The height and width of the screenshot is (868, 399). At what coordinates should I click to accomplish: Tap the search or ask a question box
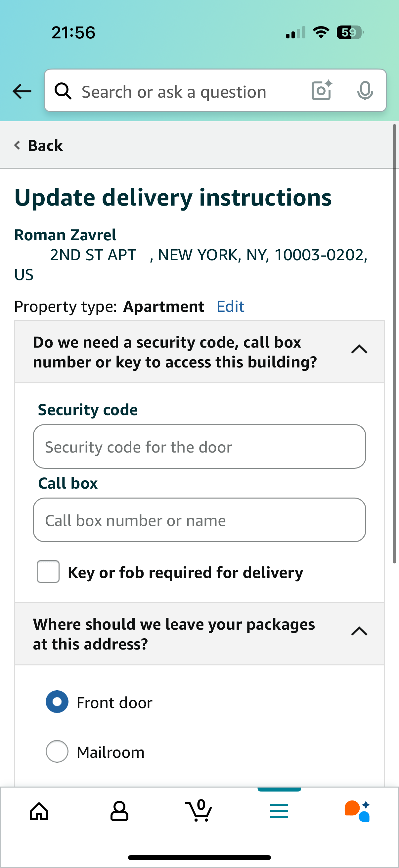point(189,91)
